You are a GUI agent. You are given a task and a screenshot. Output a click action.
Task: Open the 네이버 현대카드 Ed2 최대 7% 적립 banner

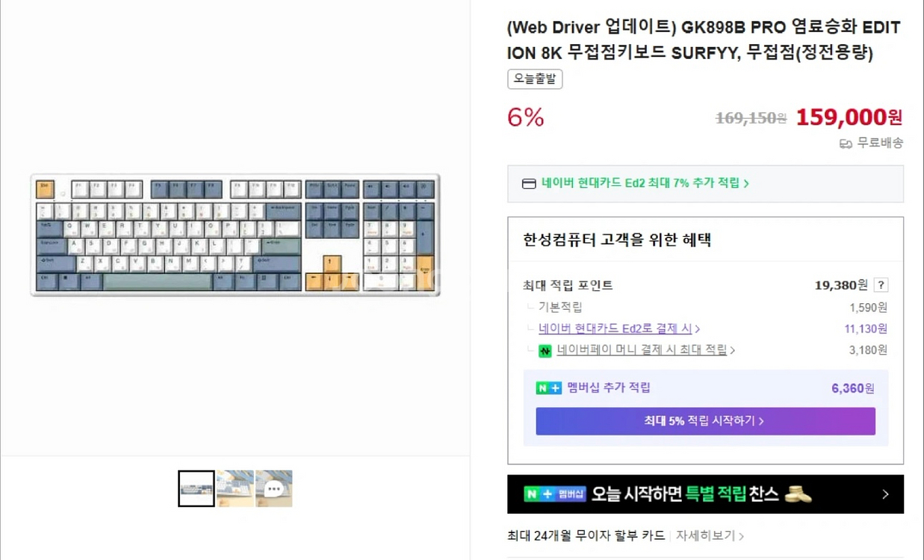(x=705, y=183)
